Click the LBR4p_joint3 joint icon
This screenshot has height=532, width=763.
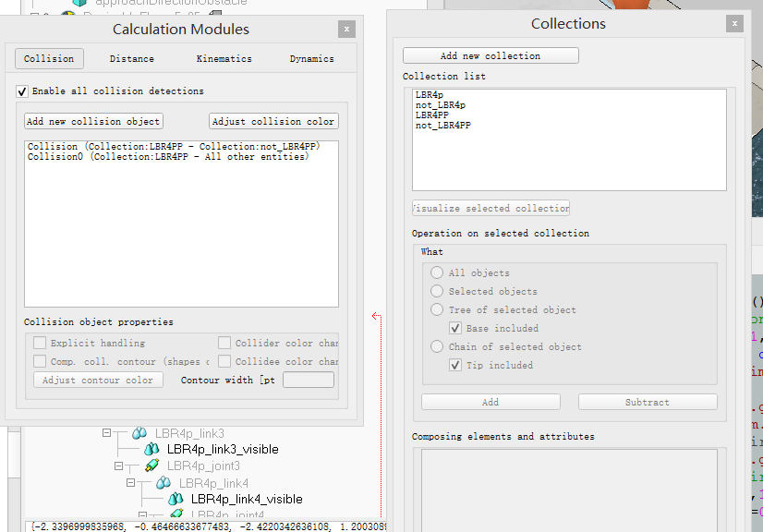(152, 465)
